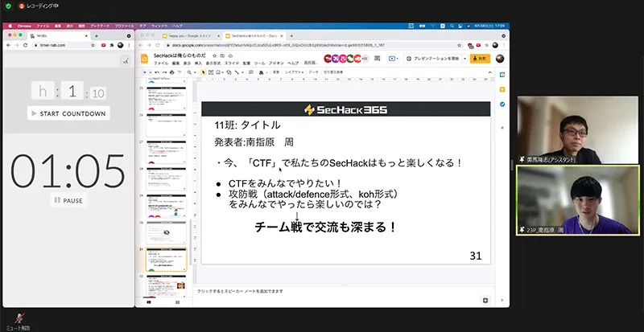Click the seconds field showing 10
The image size is (644, 332).
[97, 93]
